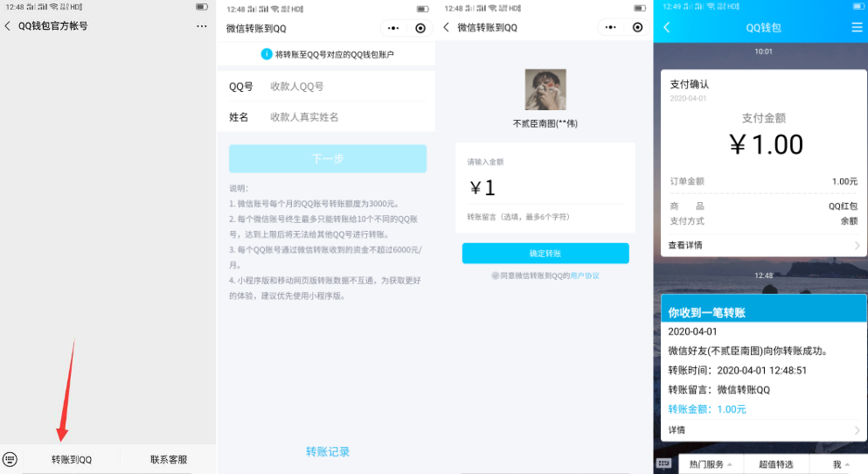Viewport: 868px width, 474px height.
Task: Open the hamburger menu in QQ钱包
Action: coord(857,27)
